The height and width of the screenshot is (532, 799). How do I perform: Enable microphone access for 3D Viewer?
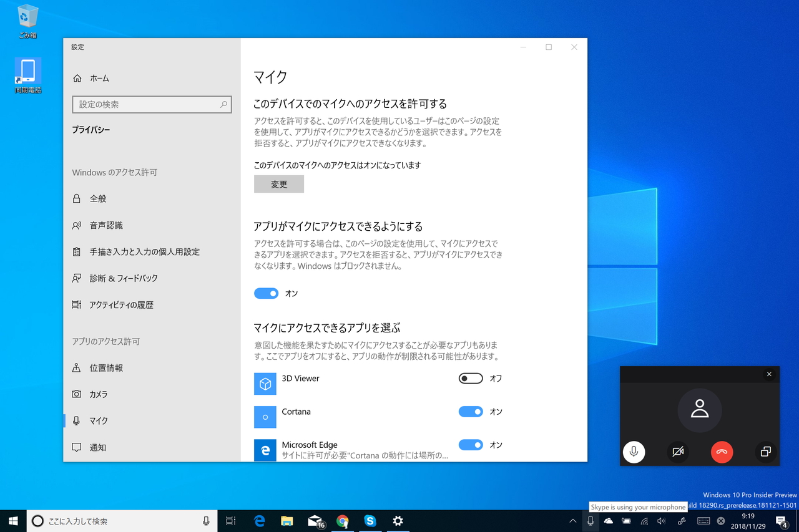[x=471, y=378]
